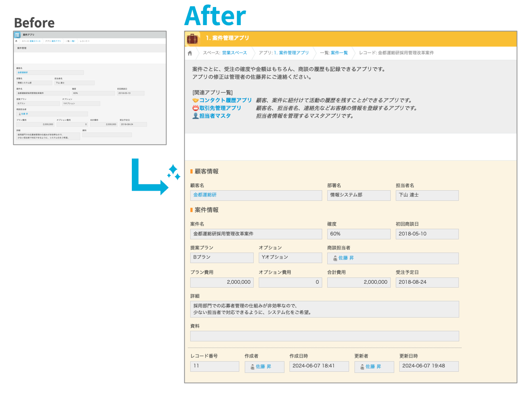Click the 顧客情報 section heading
The height and width of the screenshot is (394, 532).
click(207, 171)
